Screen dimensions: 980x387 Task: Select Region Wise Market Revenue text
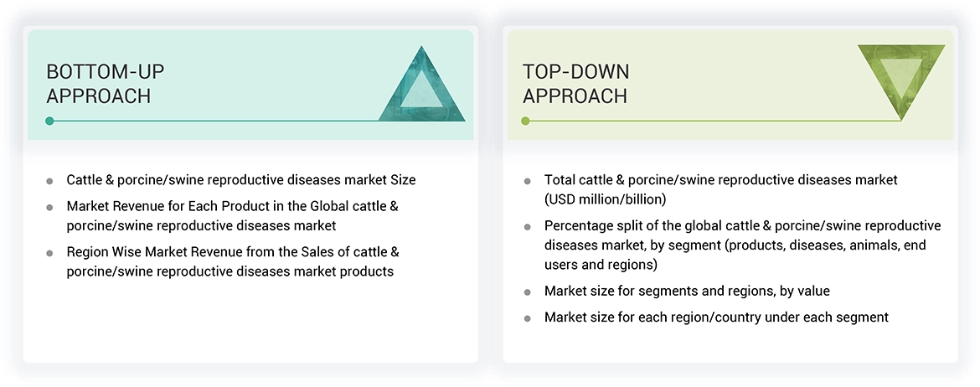[233, 261]
